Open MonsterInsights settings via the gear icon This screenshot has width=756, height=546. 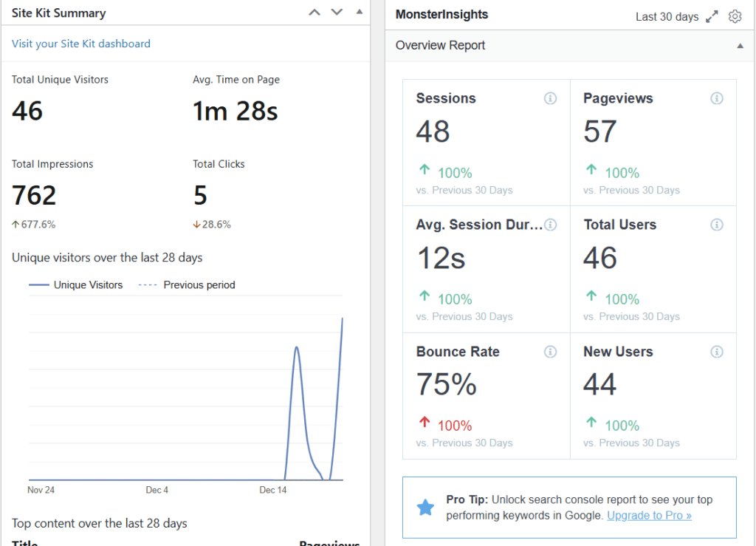[x=735, y=16]
